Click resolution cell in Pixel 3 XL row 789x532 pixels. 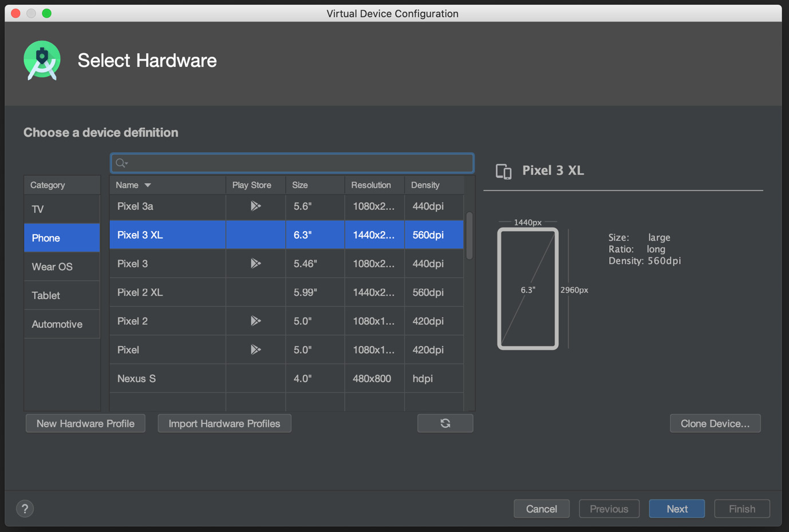click(374, 235)
